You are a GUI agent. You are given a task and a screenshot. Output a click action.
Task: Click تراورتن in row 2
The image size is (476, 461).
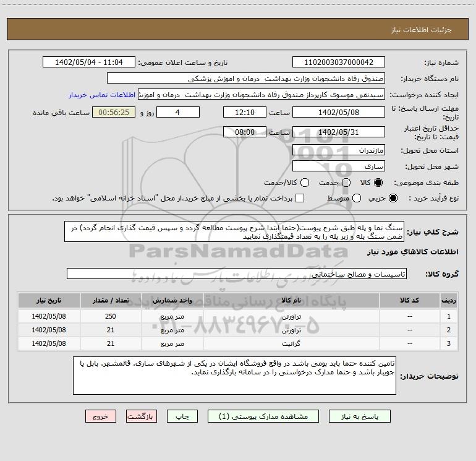pos(291,330)
